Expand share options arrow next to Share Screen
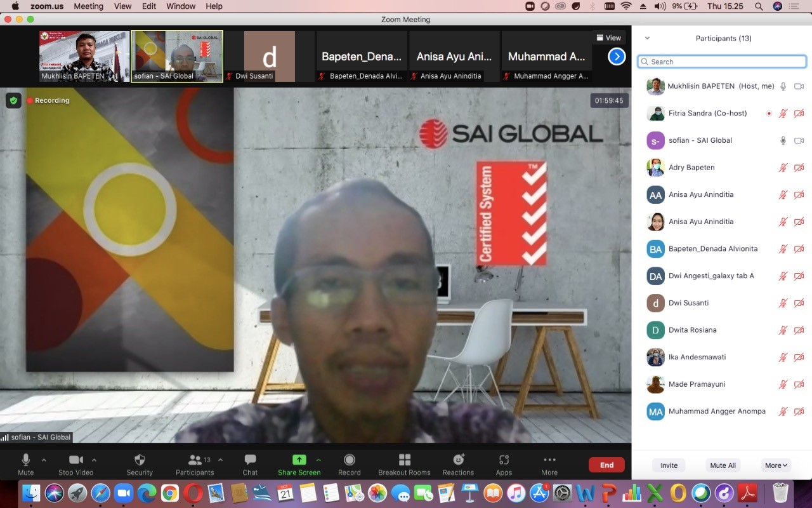 pos(318,460)
